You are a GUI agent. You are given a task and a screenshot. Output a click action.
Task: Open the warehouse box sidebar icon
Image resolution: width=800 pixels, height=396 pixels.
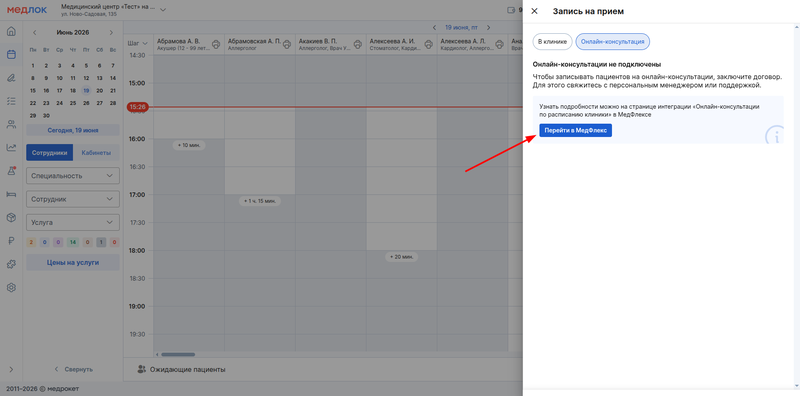[x=11, y=218]
